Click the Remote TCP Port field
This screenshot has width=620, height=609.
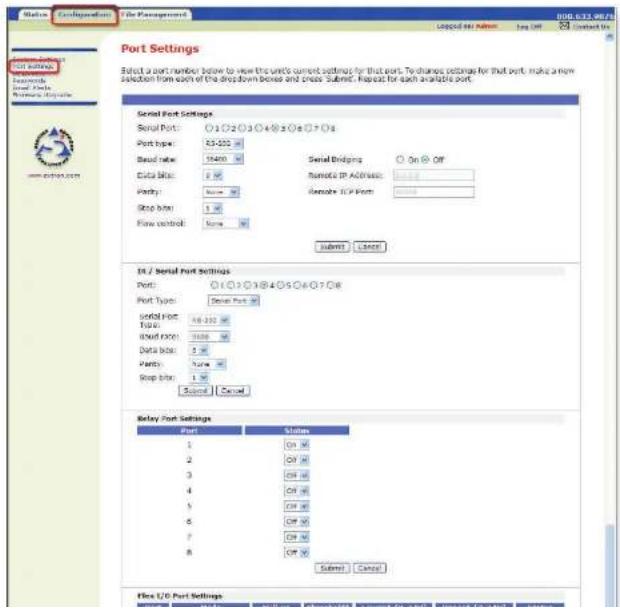point(434,192)
